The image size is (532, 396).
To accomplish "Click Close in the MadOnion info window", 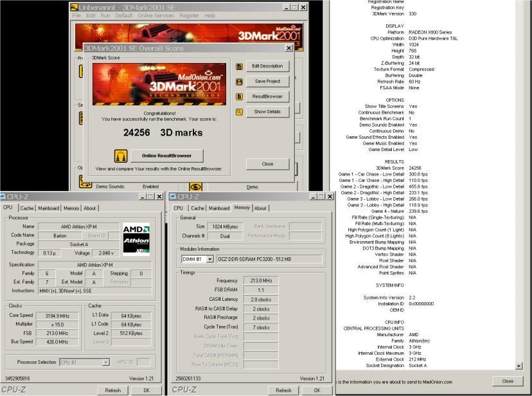I will pyautogui.click(x=508, y=381).
